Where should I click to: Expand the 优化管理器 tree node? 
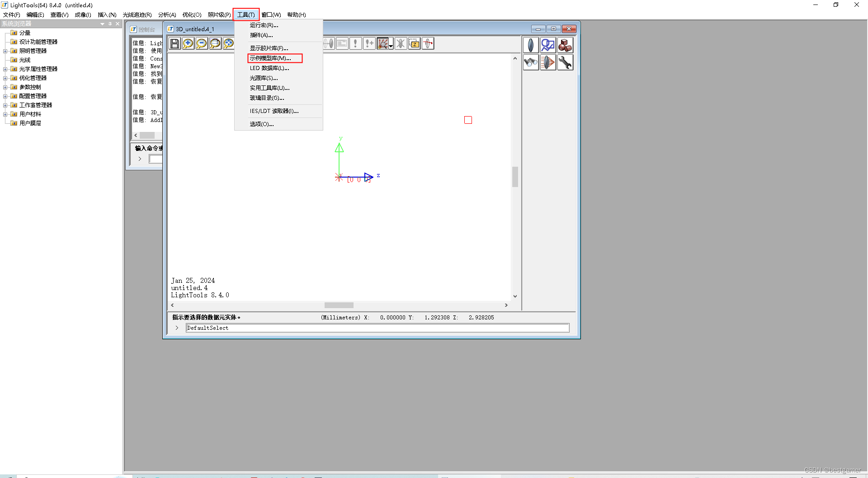5,78
